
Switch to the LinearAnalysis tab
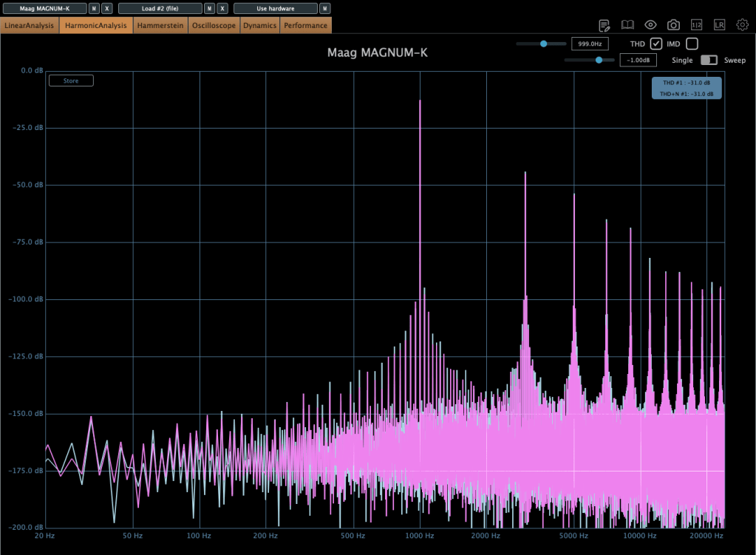click(x=30, y=26)
